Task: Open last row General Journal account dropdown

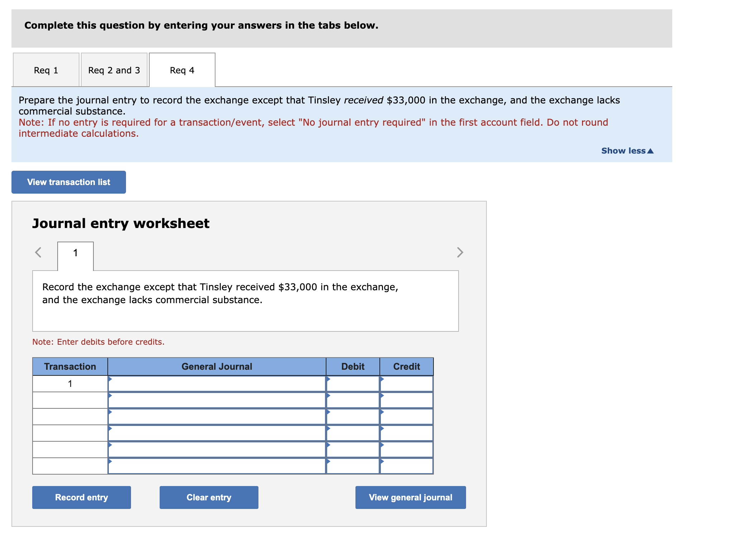Action: click(217, 466)
